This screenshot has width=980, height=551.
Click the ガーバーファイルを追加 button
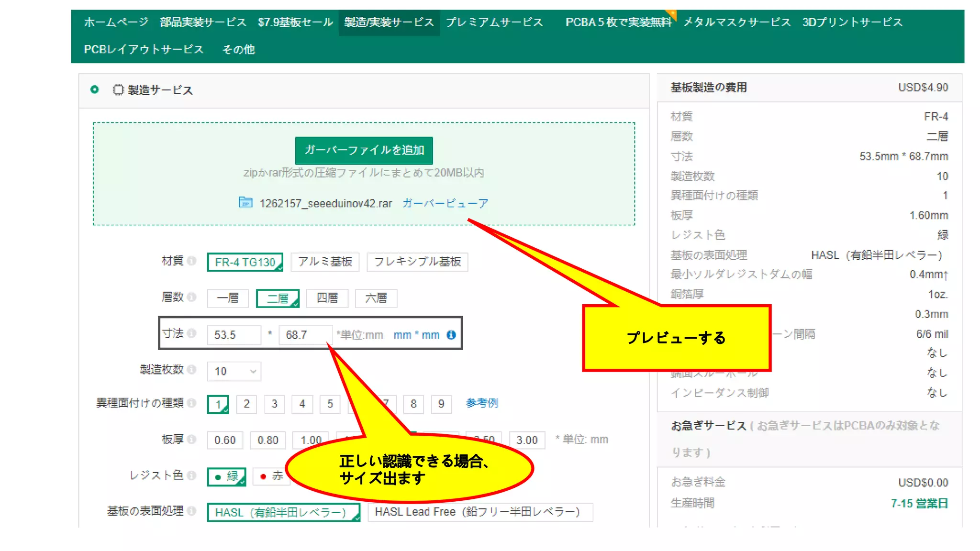point(364,150)
